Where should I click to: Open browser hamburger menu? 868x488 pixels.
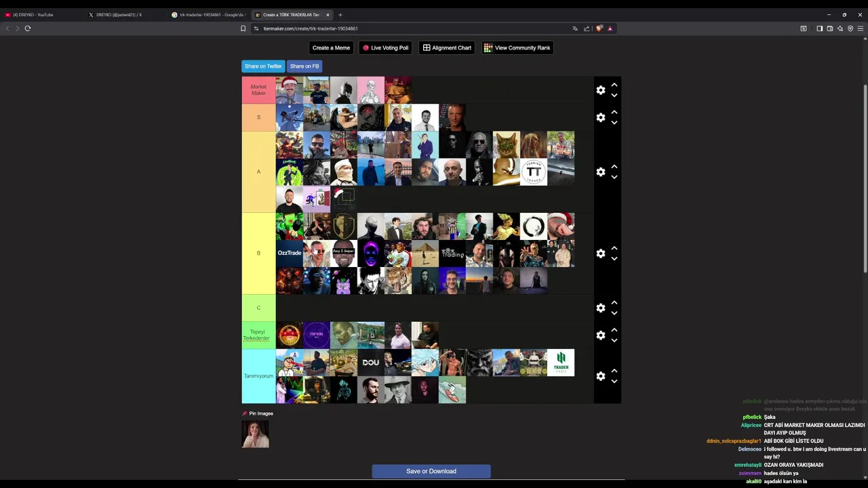(861, 28)
